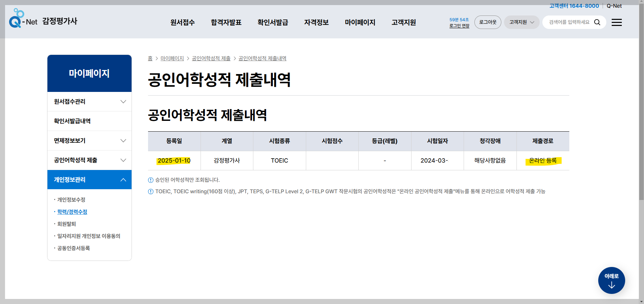This screenshot has height=304, width=644.
Task: Open the 고객지원 dropdown button
Action: tap(522, 22)
